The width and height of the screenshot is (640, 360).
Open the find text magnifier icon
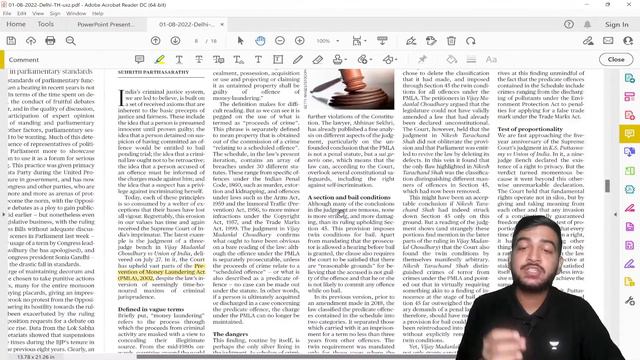[x=71, y=41]
